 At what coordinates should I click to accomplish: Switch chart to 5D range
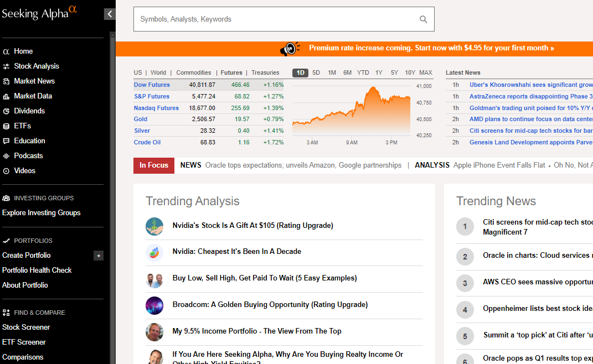(x=316, y=72)
